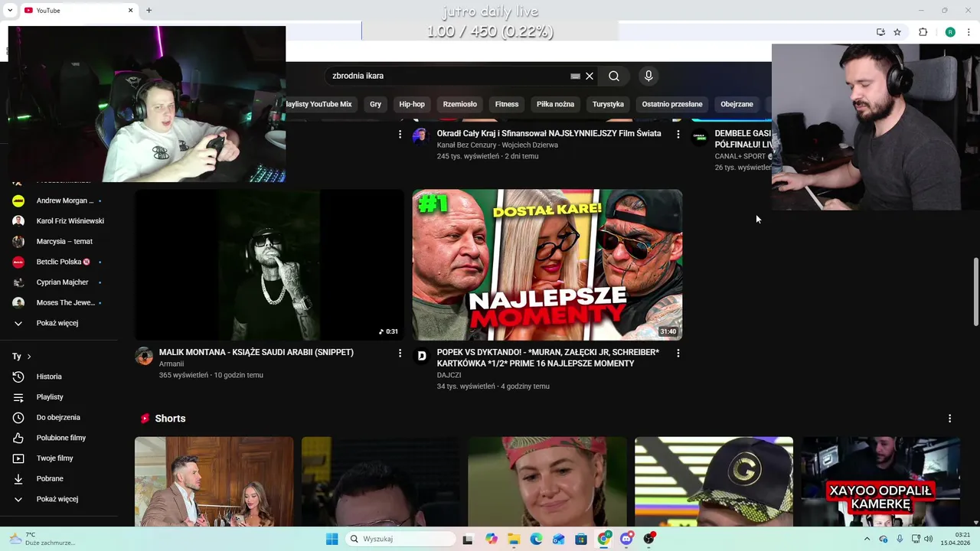Select the Obejrzane filter chip

pos(737,104)
